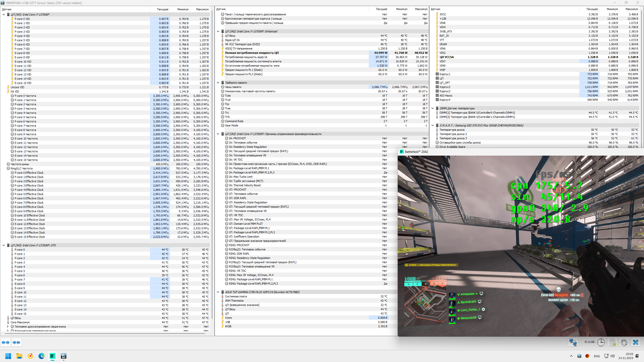Click the blue X close-sensors icon
Screen dimensions: 644x362
[x=636, y=342]
